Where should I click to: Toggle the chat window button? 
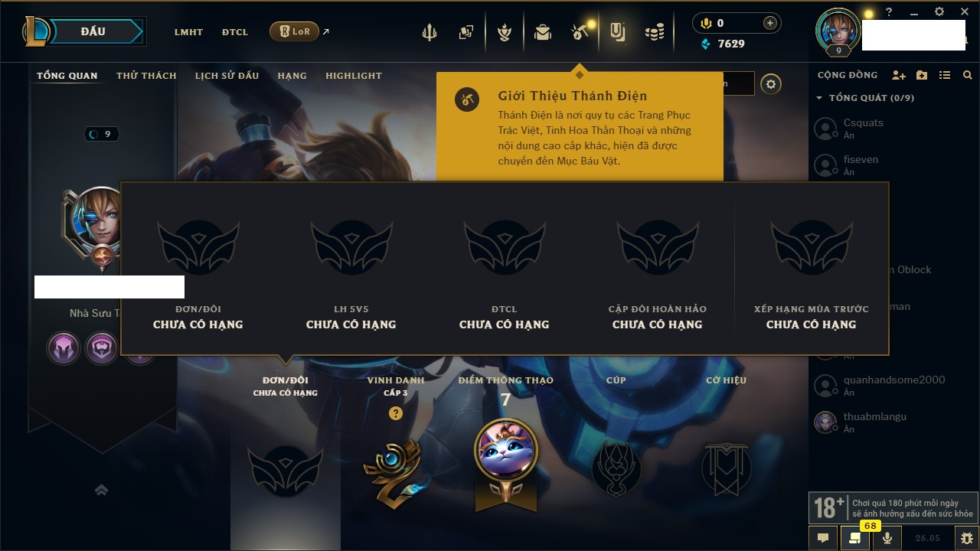point(823,538)
